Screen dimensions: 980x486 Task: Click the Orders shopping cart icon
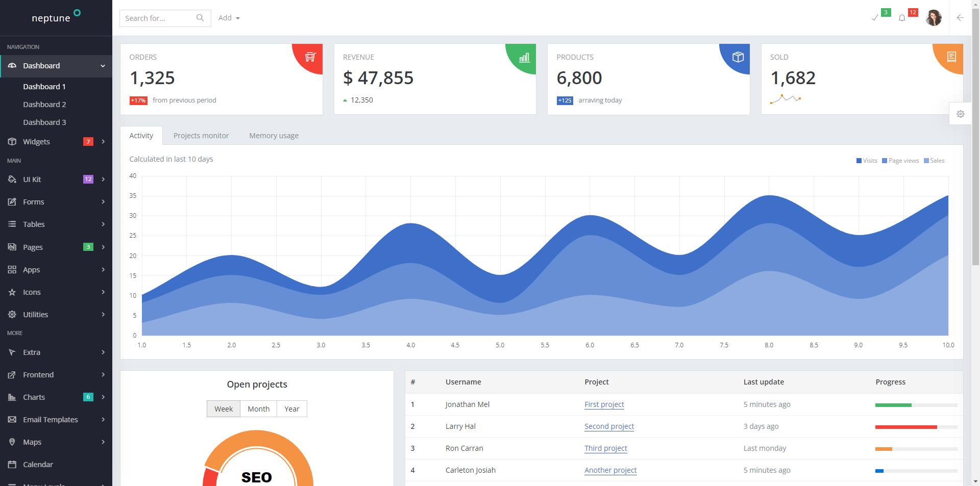click(310, 57)
